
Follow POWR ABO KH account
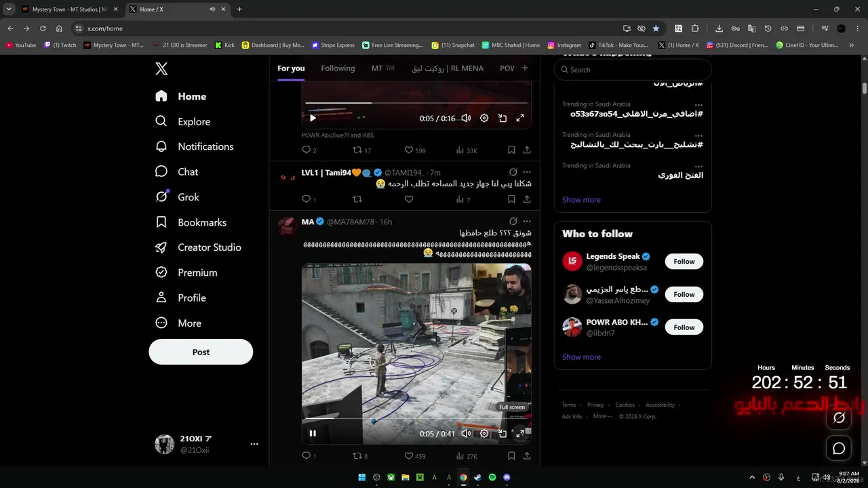point(684,327)
